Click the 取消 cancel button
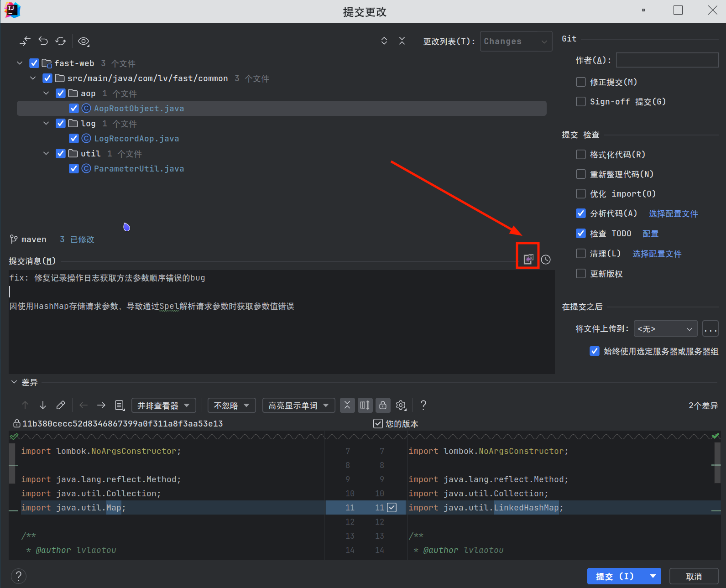This screenshot has height=588, width=726. coord(694,577)
